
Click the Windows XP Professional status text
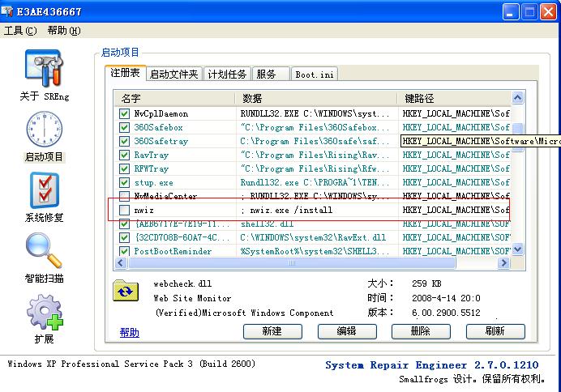pos(131,364)
